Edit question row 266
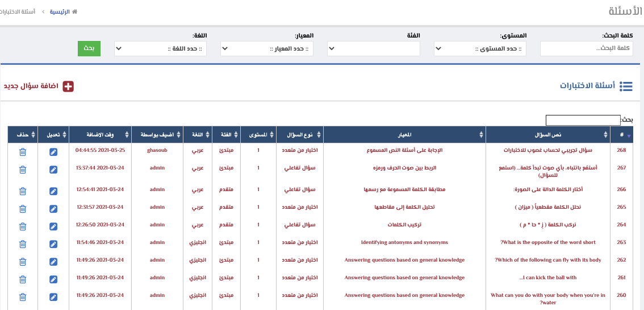 tap(53, 191)
